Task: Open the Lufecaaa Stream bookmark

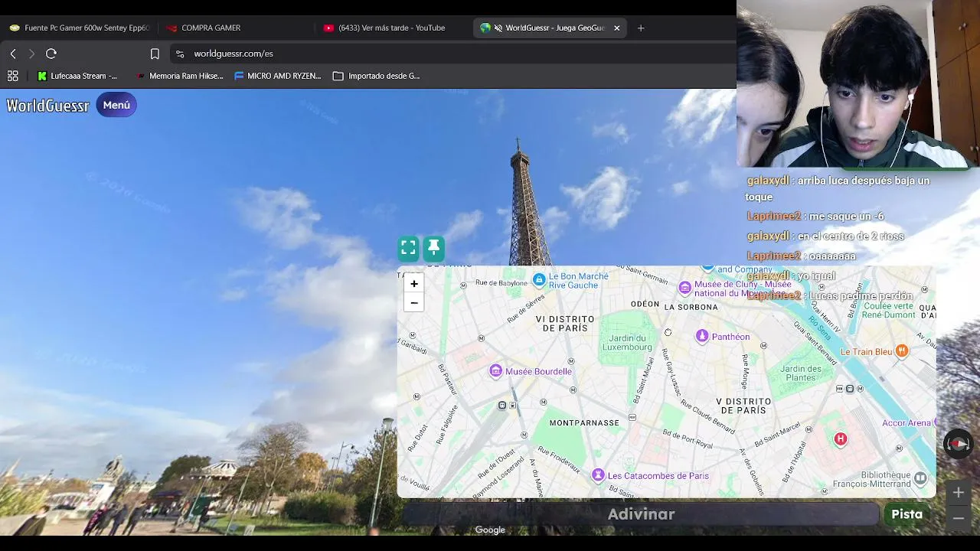Action: 77,76
